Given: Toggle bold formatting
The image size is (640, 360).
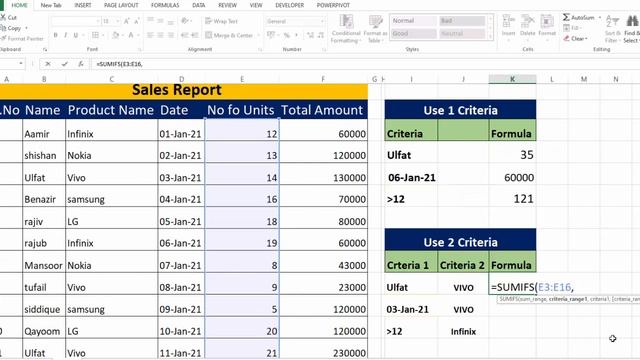Looking at the screenshot, I should (x=56, y=35).
